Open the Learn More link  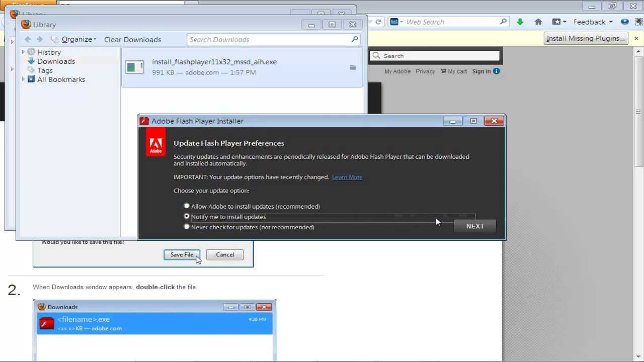[x=347, y=177]
